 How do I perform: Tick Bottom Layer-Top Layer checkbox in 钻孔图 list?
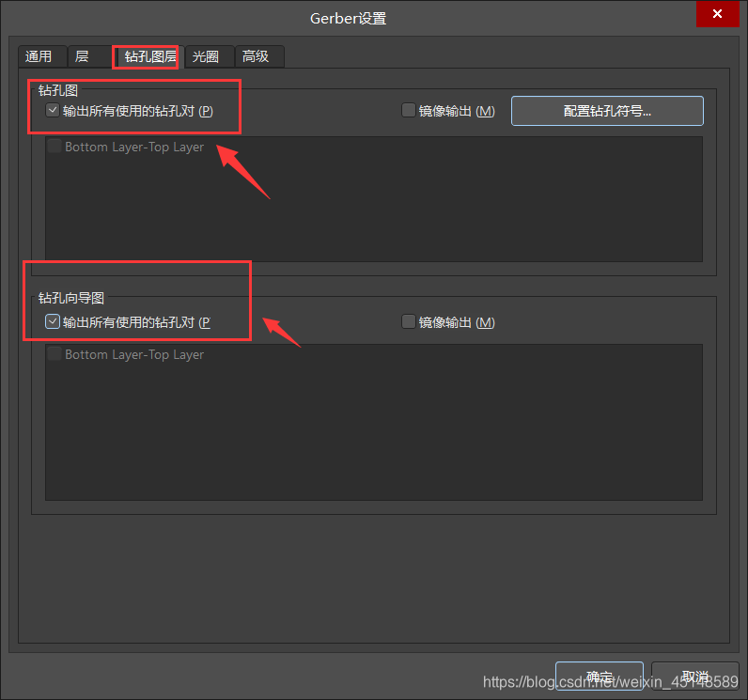[55, 147]
